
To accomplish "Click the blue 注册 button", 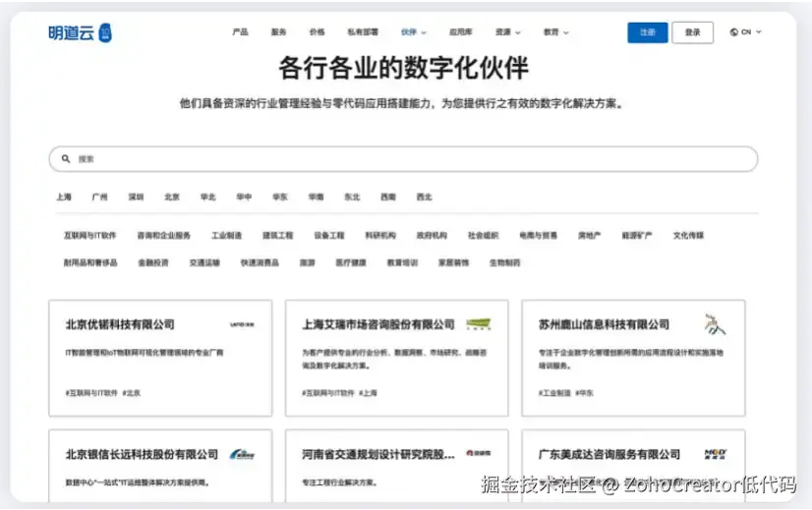I will pos(647,32).
